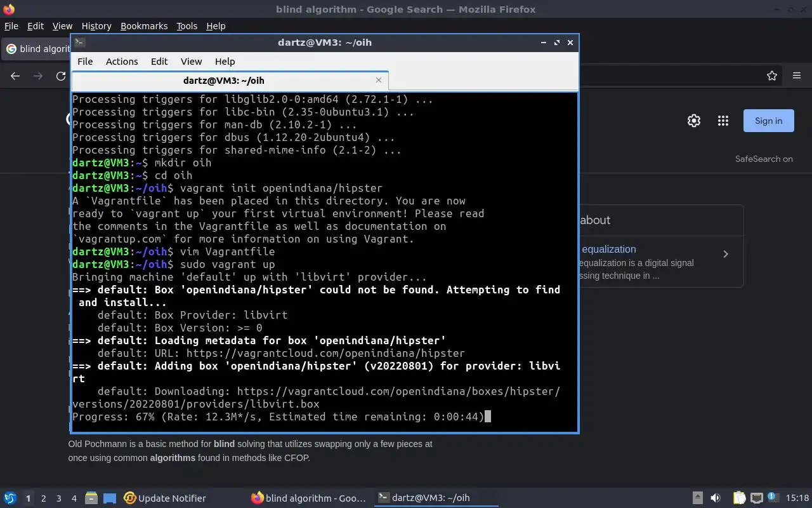This screenshot has width=812, height=508.
Task: Click the show desktop panel icon
Action: [x=110, y=498]
